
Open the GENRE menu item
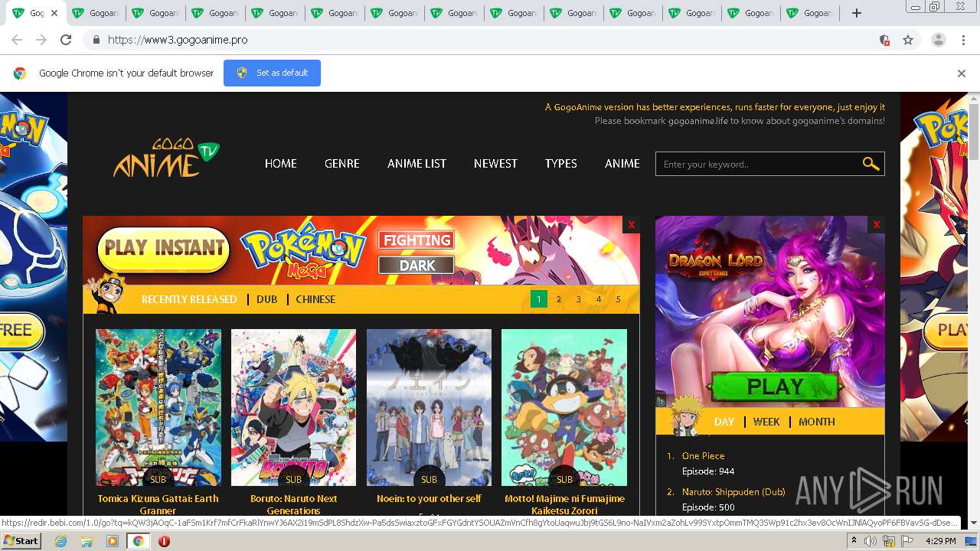[x=341, y=164]
